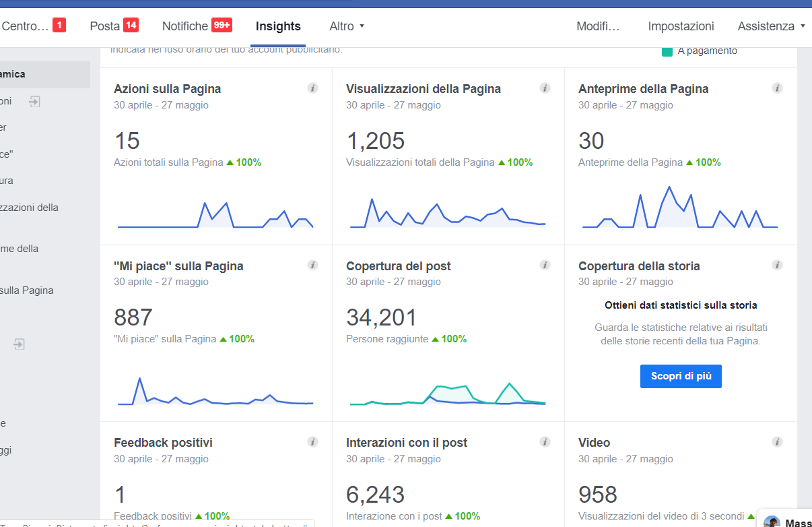Image resolution: width=812 pixels, height=527 pixels.
Task: Click the 100% change next to Persone raggiunte
Action: tap(449, 339)
